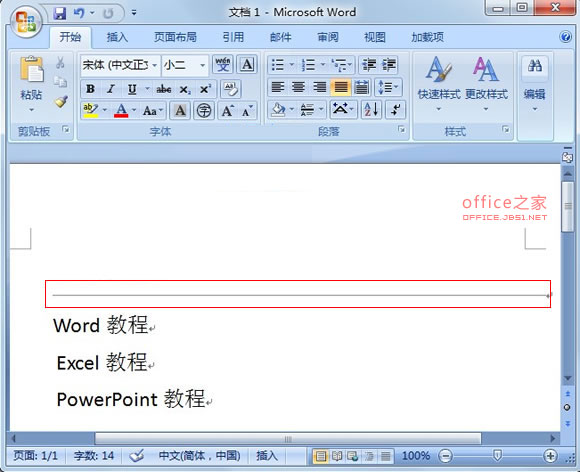Image resolution: width=580 pixels, height=472 pixels.
Task: Switch to the 引用 References tab
Action: point(233,37)
